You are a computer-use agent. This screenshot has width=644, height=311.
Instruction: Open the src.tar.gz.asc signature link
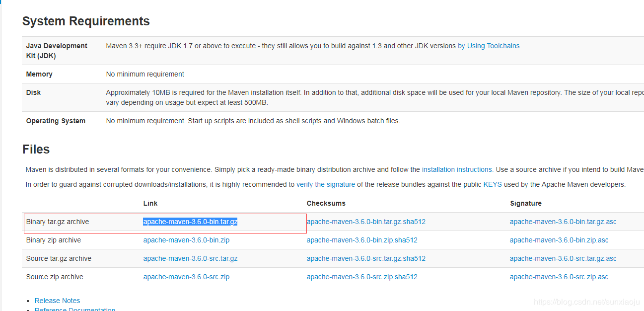coord(563,258)
